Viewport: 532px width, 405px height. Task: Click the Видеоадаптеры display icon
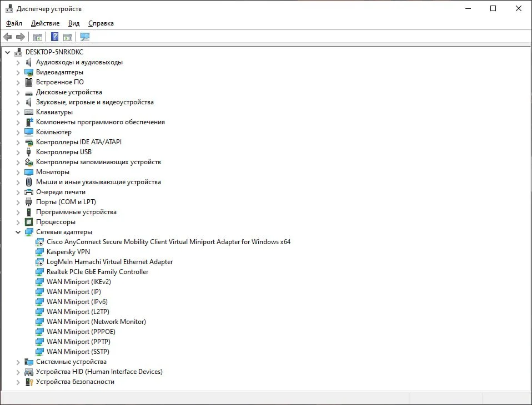click(29, 72)
